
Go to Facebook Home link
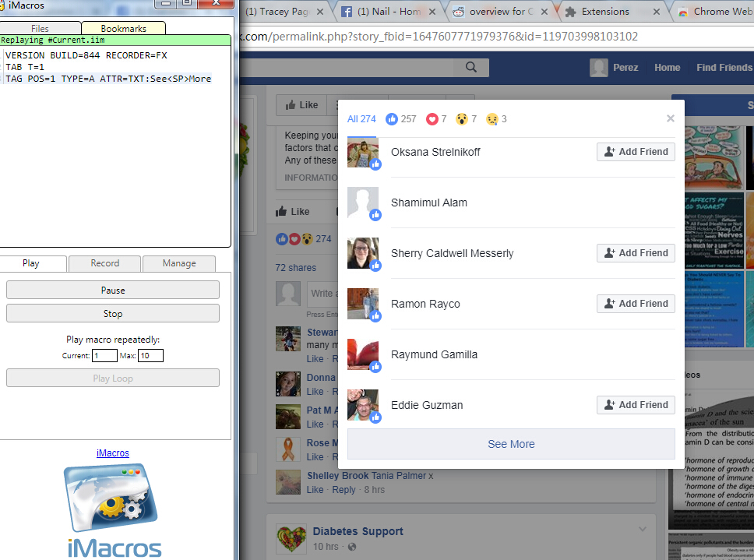[x=667, y=67]
